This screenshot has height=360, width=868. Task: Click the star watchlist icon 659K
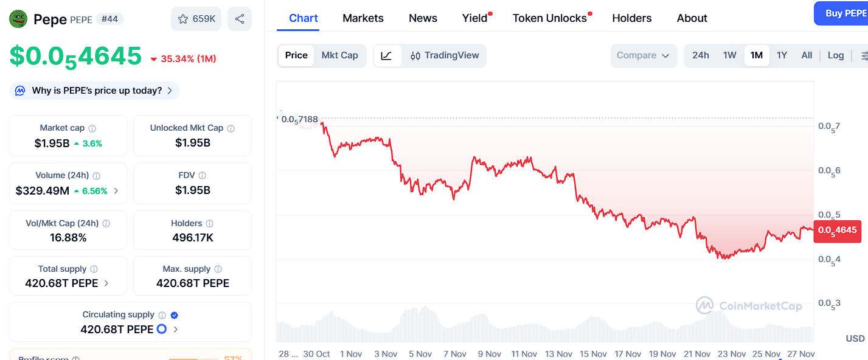196,19
